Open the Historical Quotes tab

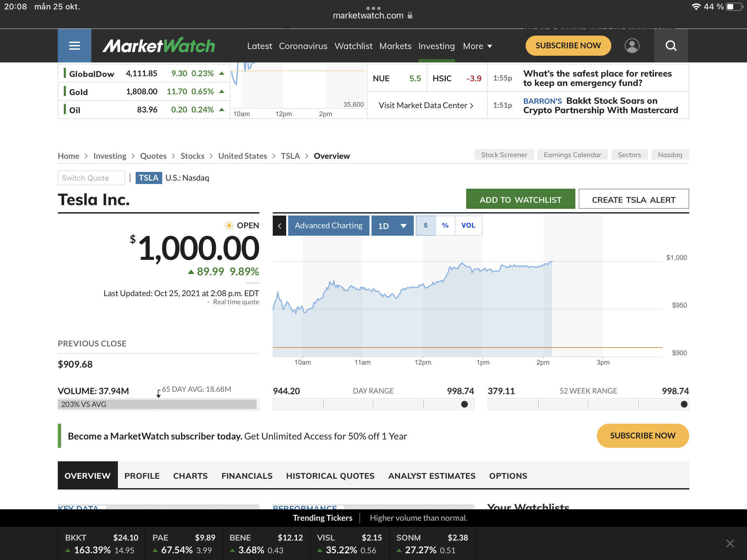click(x=330, y=475)
